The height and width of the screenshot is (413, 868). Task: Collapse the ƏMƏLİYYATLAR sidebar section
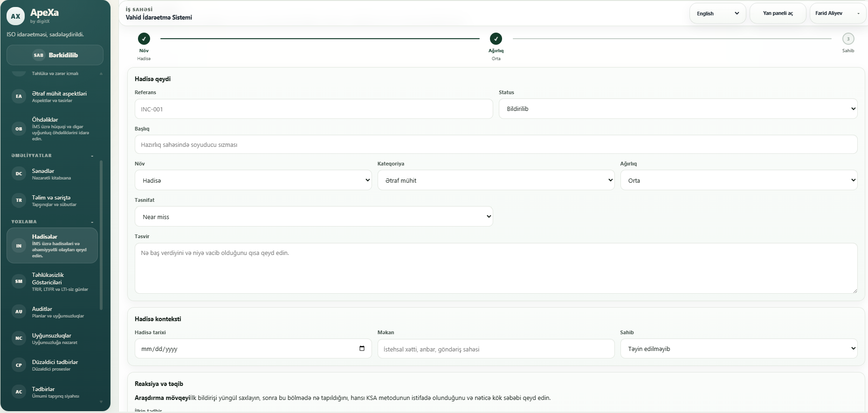[92, 156]
